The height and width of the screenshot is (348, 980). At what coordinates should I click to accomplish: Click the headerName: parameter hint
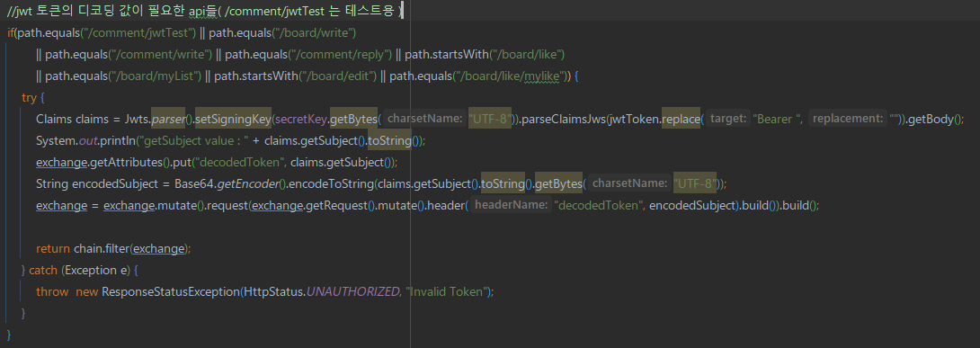512,205
